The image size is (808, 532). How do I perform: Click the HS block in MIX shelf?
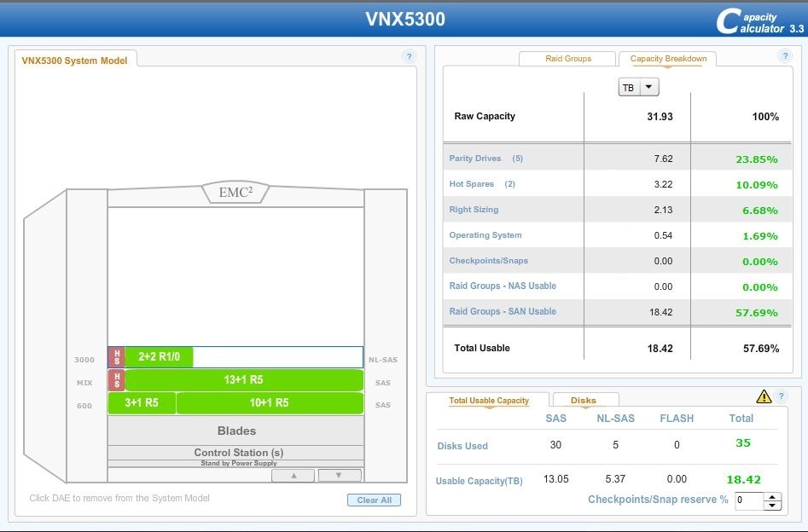pyautogui.click(x=117, y=380)
